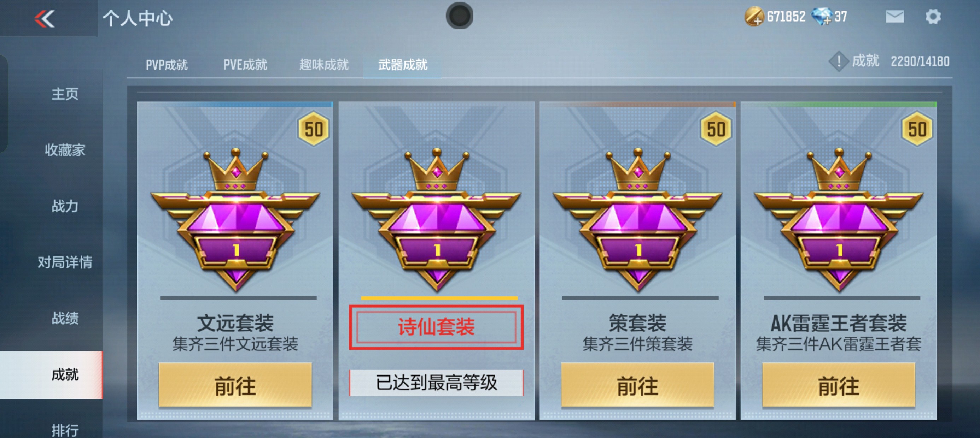980x438 pixels.
Task: Switch to the PVE成就 tab
Action: (x=245, y=65)
